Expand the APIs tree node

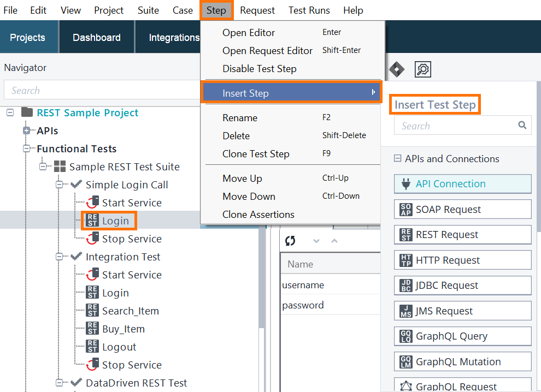26,130
